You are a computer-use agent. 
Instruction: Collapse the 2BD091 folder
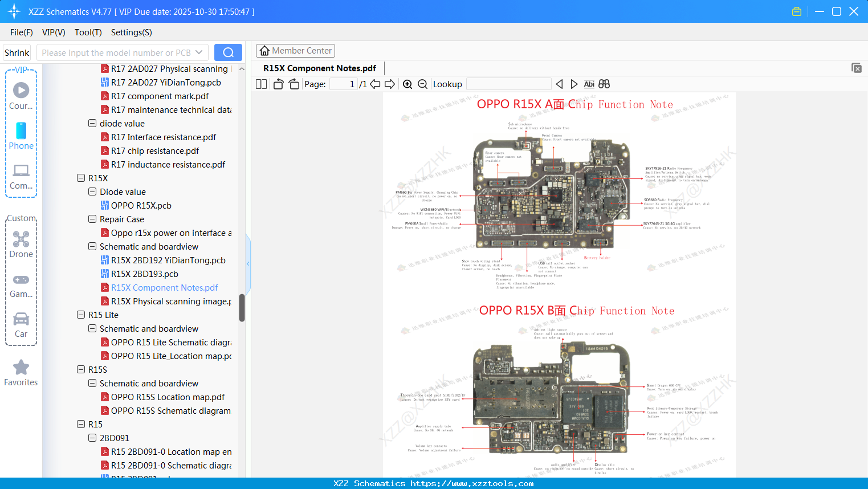[x=92, y=438]
